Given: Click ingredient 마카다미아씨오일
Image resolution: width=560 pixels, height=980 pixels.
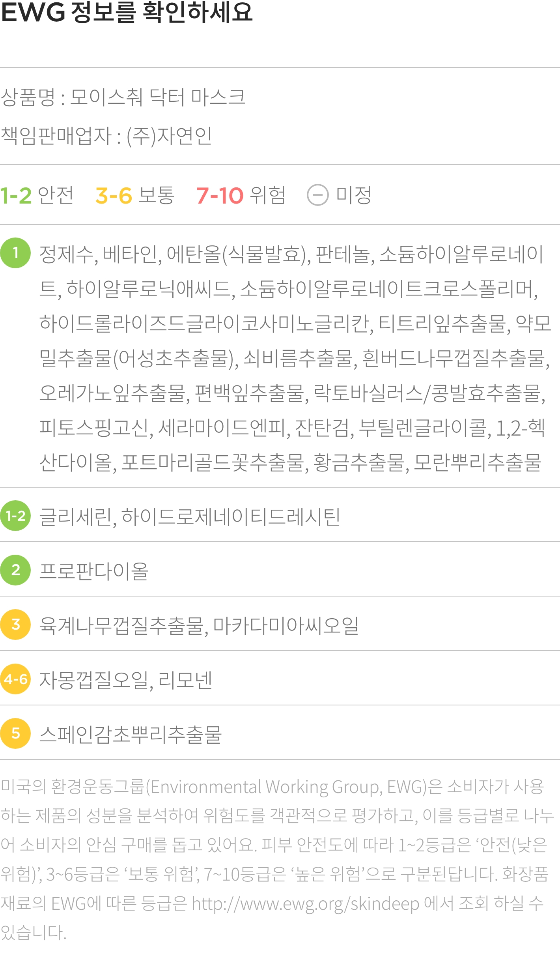Looking at the screenshot, I should [x=286, y=625].
